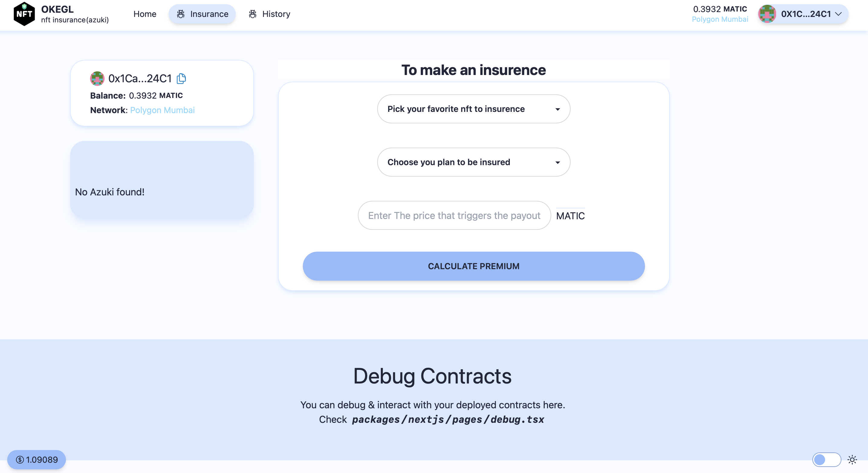Toggle the dark mode switch
The width and height of the screenshot is (868, 473).
827,459
